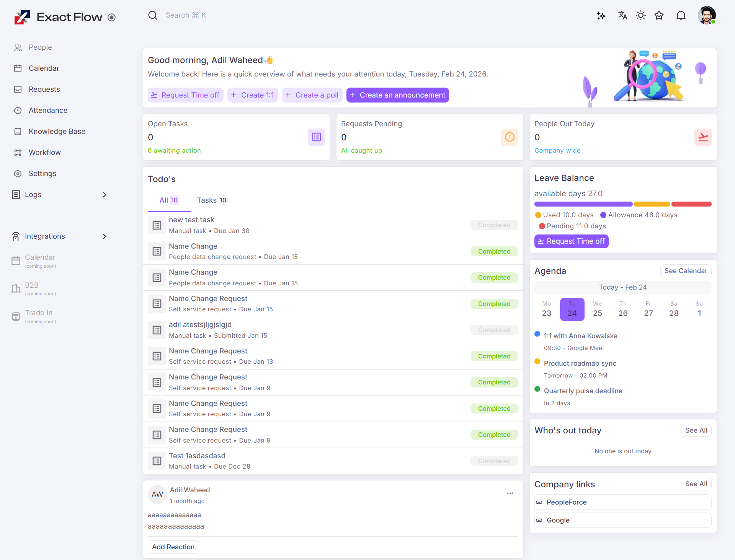Expand the Integrations sidebar section

coord(104,236)
